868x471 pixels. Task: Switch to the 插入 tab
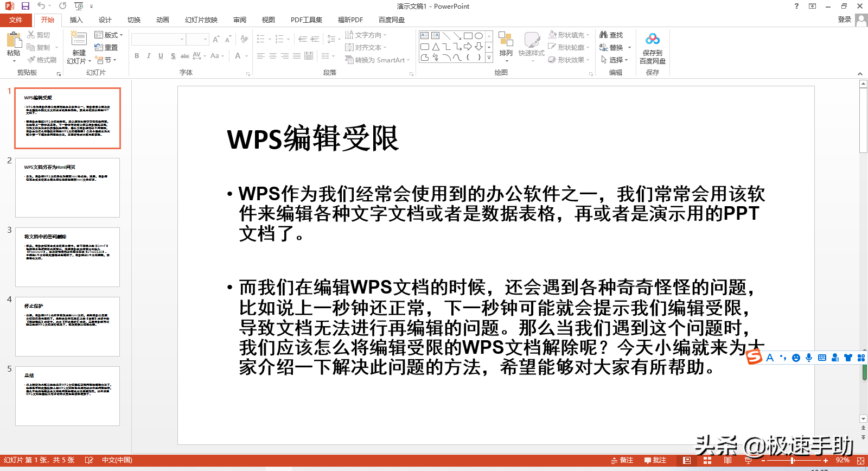click(x=76, y=20)
